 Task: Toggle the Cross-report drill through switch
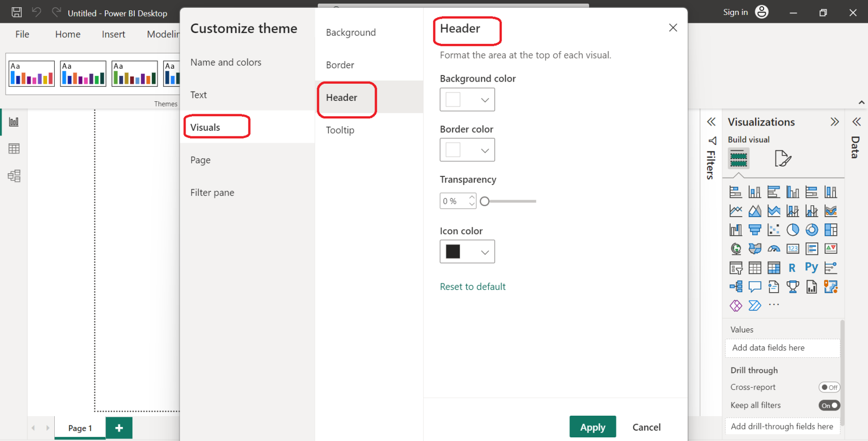829,387
